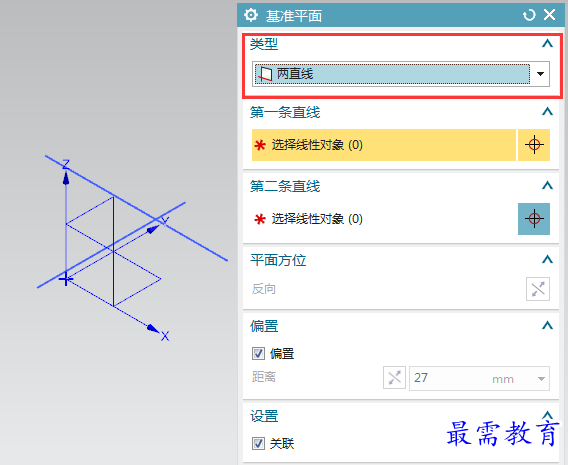Click the X axis arrowhead in viewport

[153, 328]
